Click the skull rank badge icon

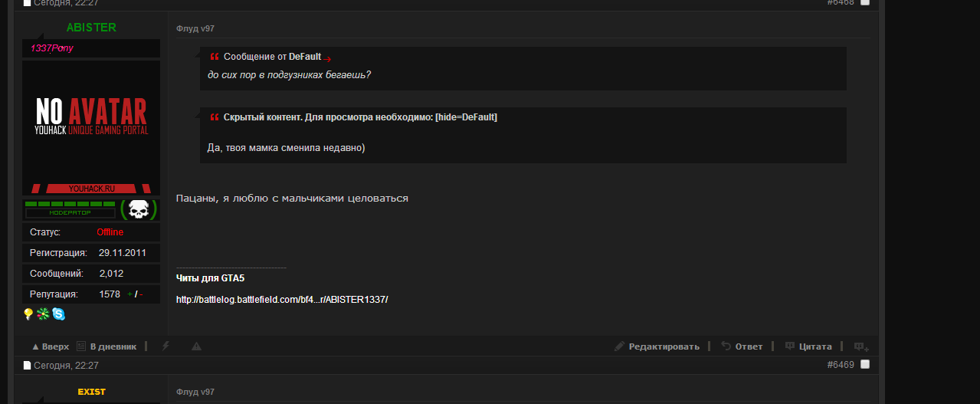point(139,209)
